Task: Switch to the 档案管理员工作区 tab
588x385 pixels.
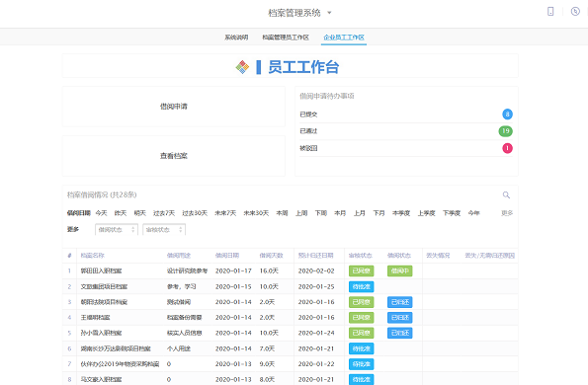Action: click(x=286, y=38)
